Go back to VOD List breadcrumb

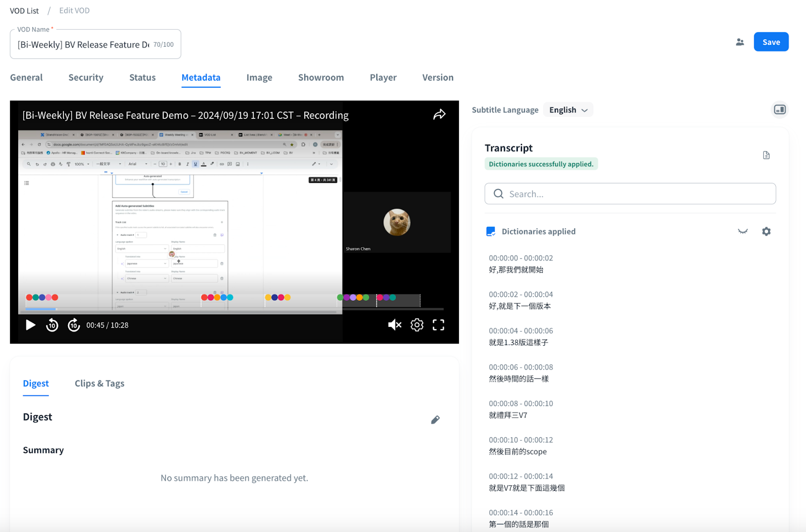pyautogui.click(x=24, y=11)
